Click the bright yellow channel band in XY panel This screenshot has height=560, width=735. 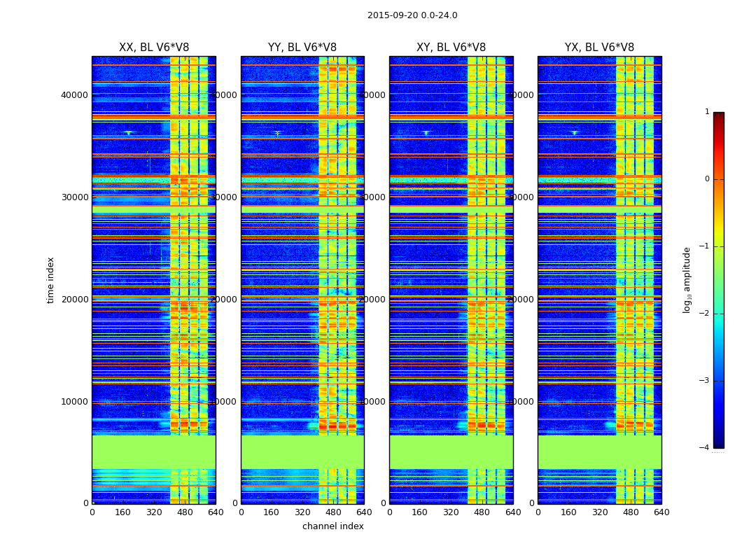coord(486,280)
